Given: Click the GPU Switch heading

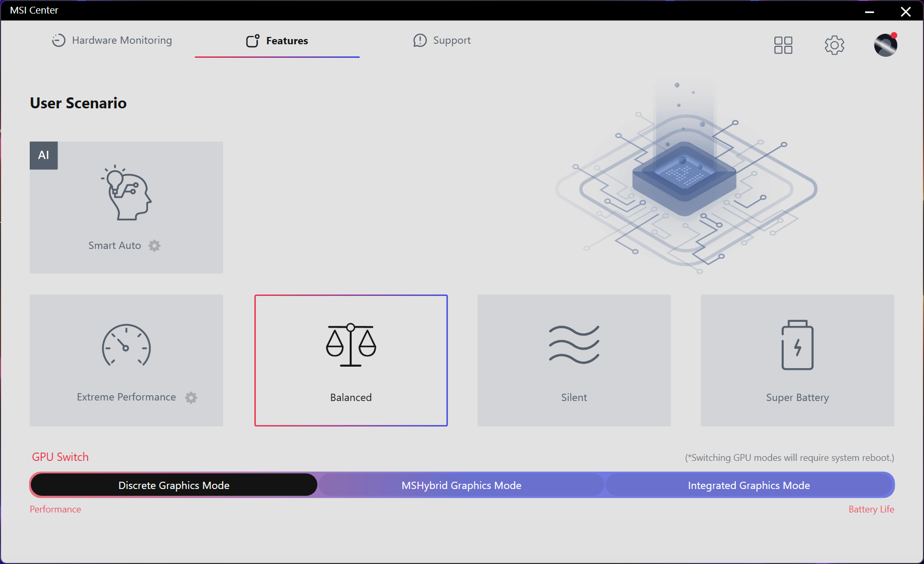Looking at the screenshot, I should point(60,457).
